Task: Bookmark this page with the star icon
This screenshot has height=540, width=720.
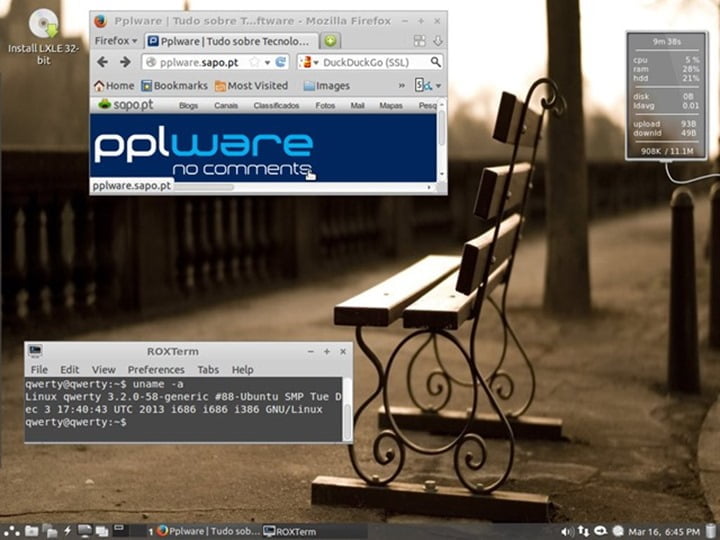Action: (254, 62)
